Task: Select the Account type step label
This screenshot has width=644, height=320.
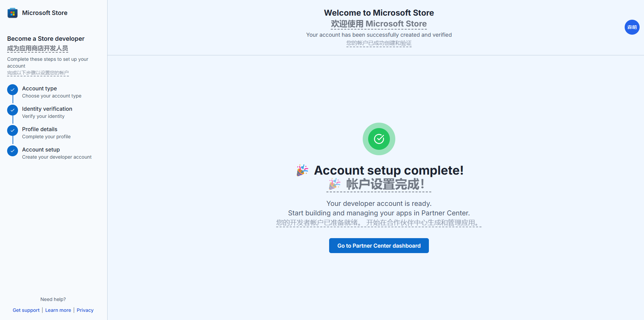Action: (39, 89)
